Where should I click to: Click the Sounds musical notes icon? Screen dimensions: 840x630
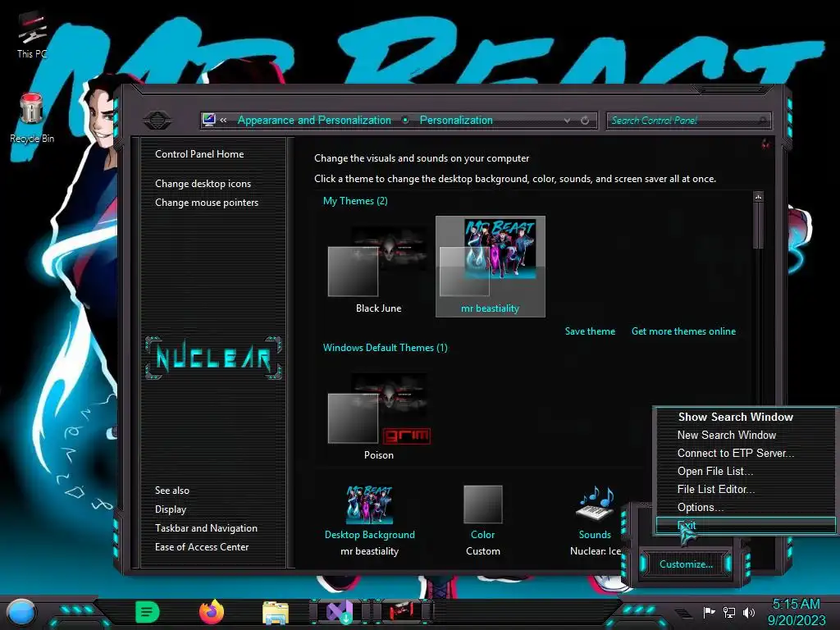[x=596, y=504]
